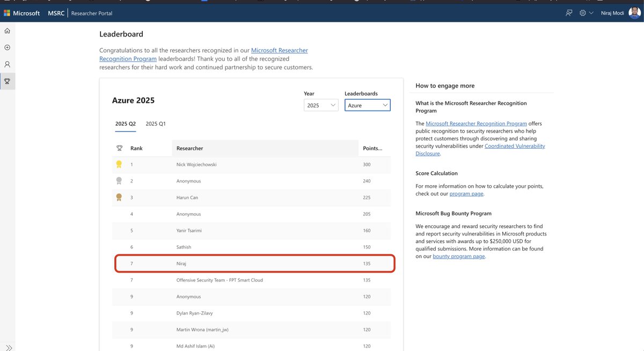Open Microsoft Researcher Recognition Program link in side panel
Image resolution: width=644 pixels, height=351 pixels.
click(x=476, y=123)
